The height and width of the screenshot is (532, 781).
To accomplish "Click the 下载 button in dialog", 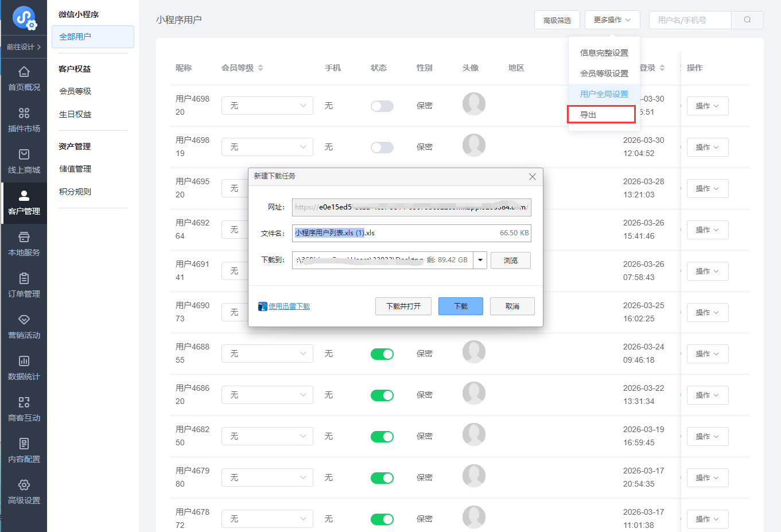I will pyautogui.click(x=460, y=306).
